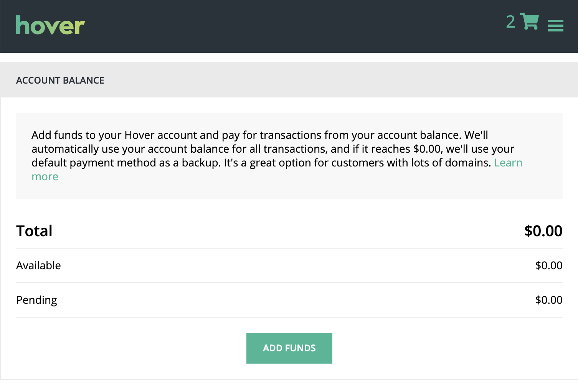The image size is (578, 392).
Task: Open the hamburger navigation menu
Action: coord(555,26)
